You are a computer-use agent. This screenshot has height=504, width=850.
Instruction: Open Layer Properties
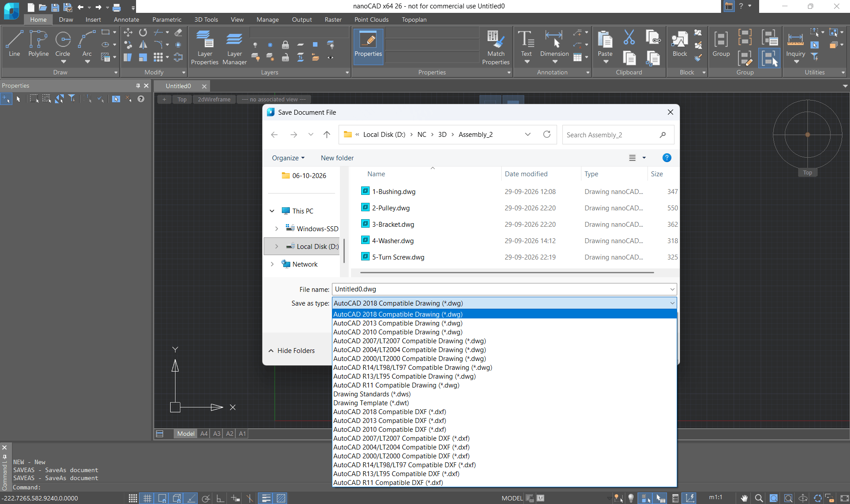click(x=205, y=48)
